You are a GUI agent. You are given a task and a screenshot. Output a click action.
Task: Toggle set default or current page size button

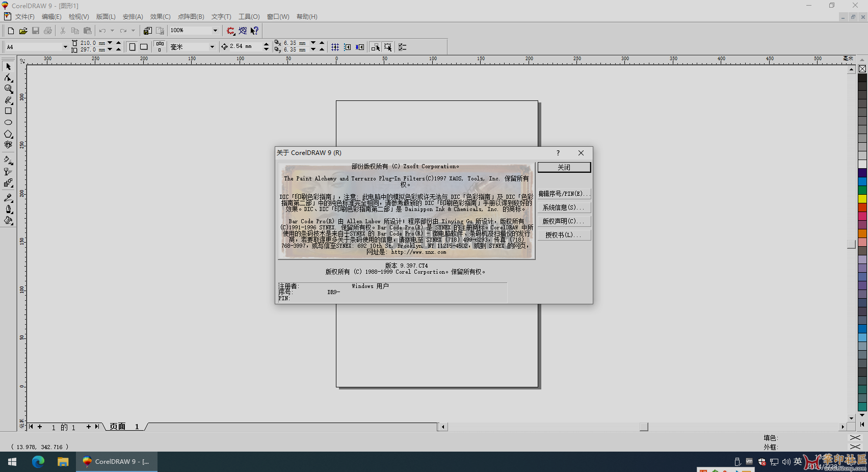[x=160, y=47]
